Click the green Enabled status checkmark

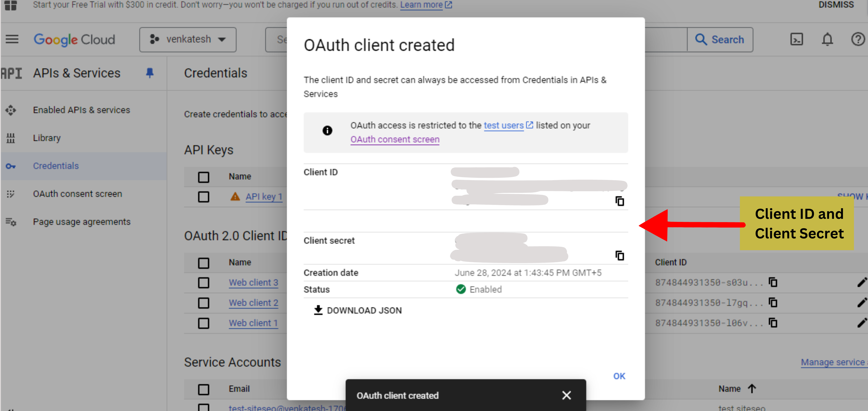[x=461, y=289]
